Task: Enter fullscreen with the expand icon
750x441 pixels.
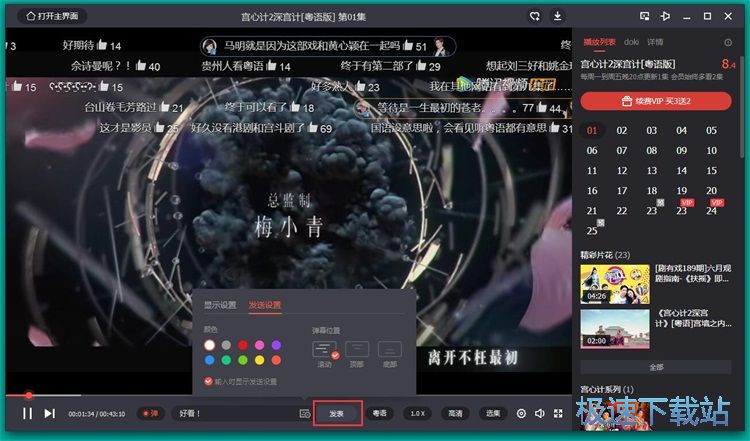Action: click(x=558, y=413)
